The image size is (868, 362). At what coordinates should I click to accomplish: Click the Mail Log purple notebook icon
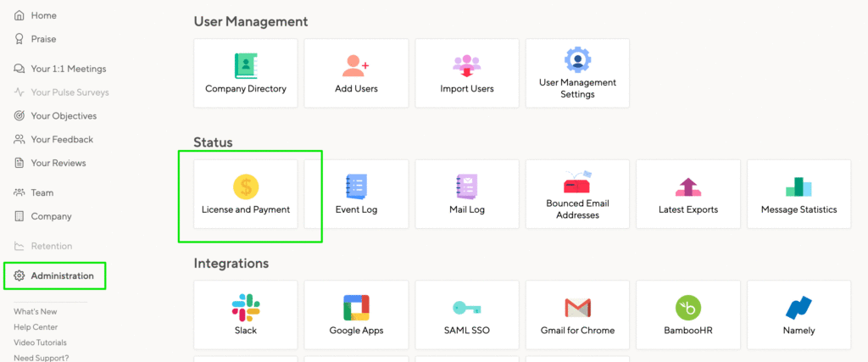467,187
